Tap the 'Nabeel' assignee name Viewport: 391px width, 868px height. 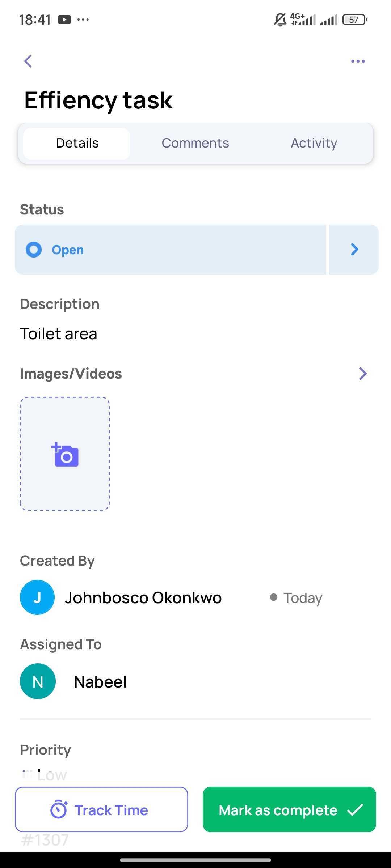100,682
